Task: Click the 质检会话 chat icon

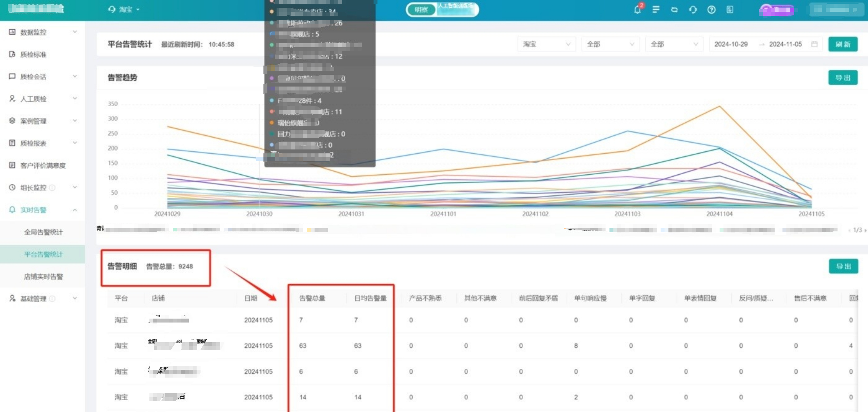Action: [x=12, y=77]
